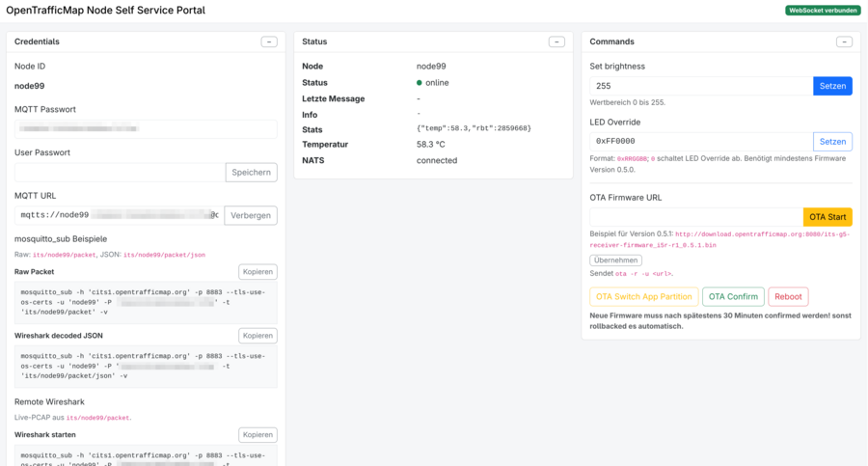The height and width of the screenshot is (466, 868).
Task: Click OTA Switch App Partition
Action: tap(644, 297)
